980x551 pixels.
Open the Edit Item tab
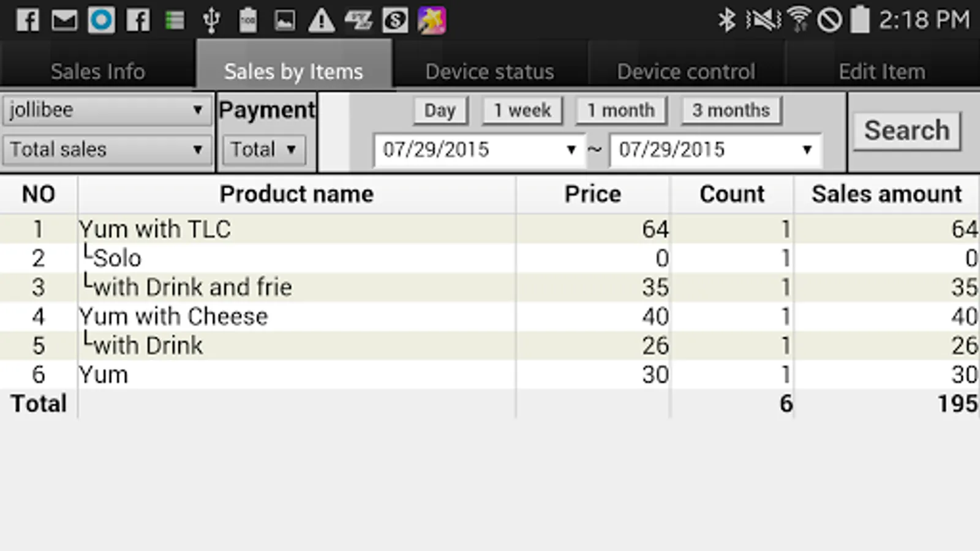pos(882,70)
